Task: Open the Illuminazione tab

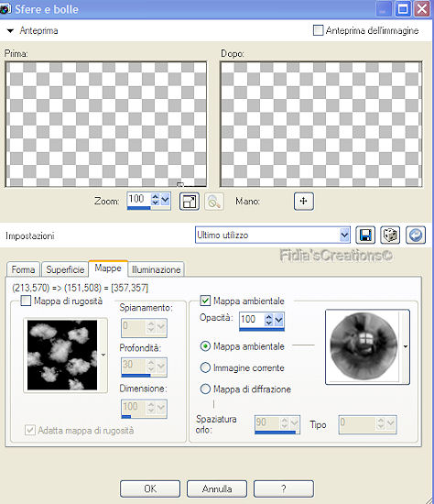Action: click(x=157, y=269)
